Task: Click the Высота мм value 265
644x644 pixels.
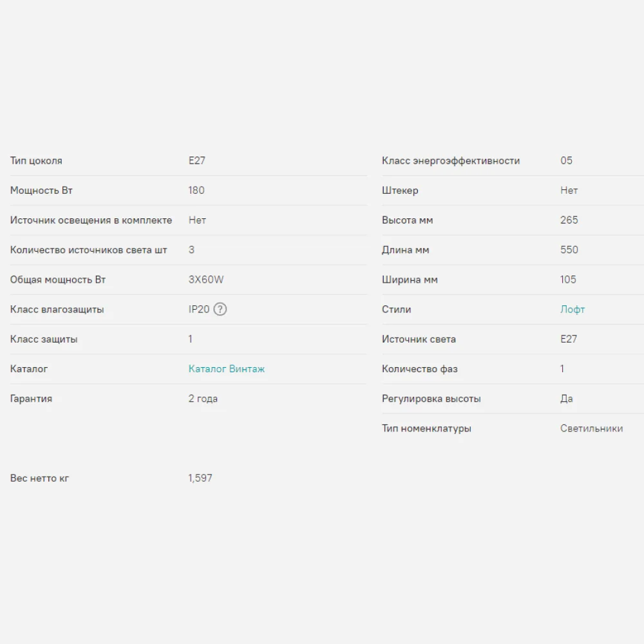Action: [x=569, y=220]
